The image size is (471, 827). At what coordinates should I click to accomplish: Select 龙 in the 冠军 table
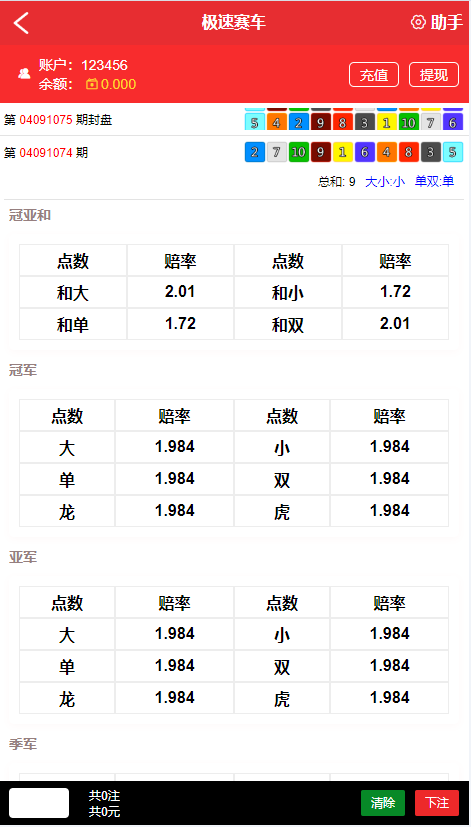(x=67, y=511)
